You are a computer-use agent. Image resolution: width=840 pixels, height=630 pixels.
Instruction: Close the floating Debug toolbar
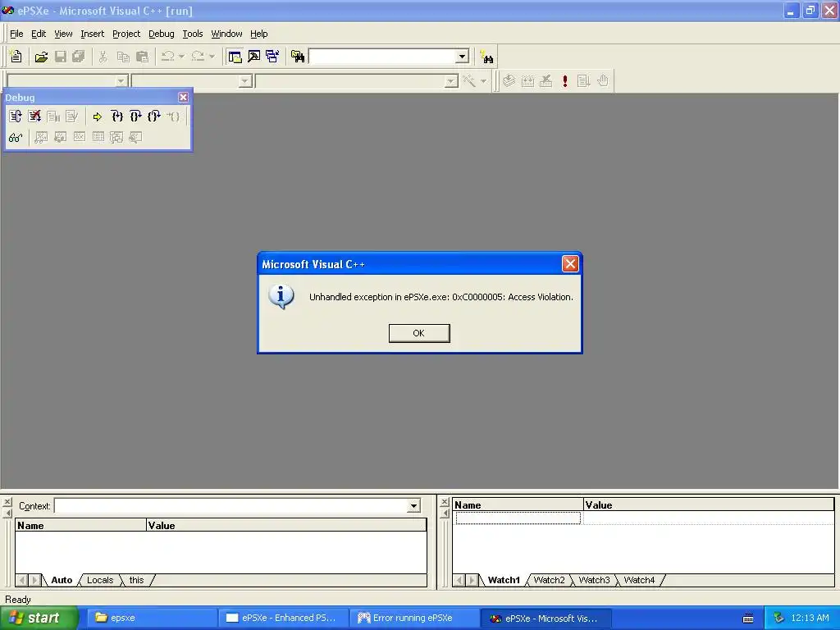tap(183, 97)
